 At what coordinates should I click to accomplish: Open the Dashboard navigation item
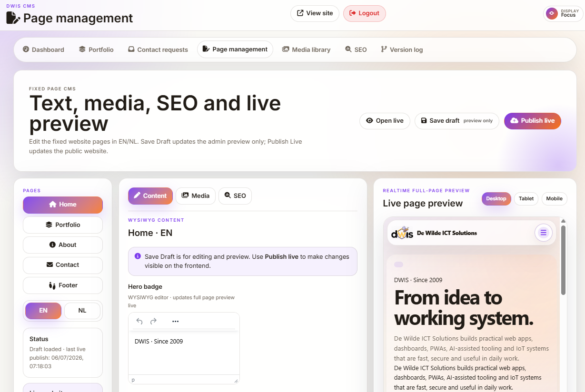(x=43, y=49)
